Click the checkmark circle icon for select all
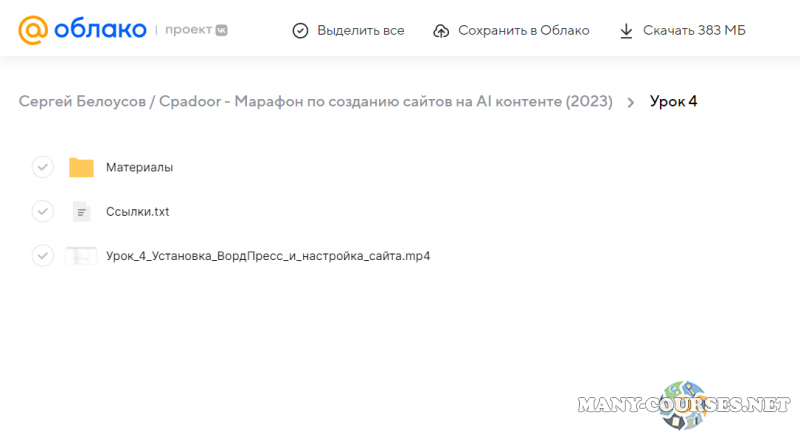Viewport: 800px width, 438px height. click(300, 31)
